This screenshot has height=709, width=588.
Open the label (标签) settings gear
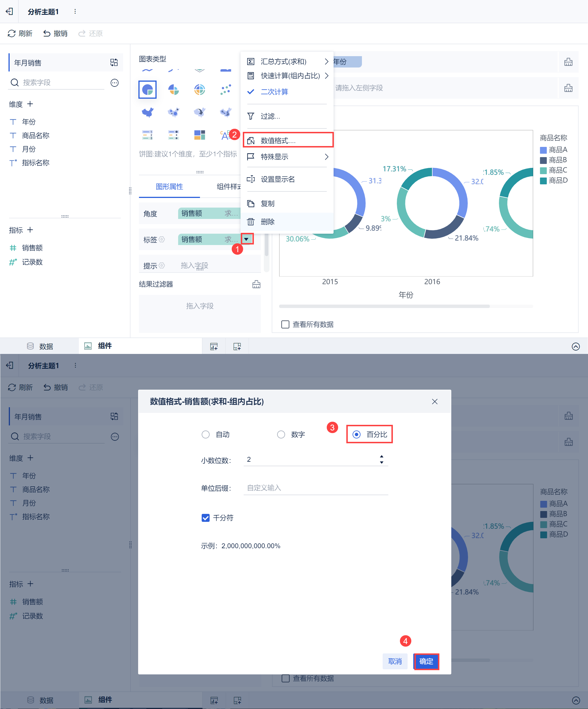coord(162,239)
